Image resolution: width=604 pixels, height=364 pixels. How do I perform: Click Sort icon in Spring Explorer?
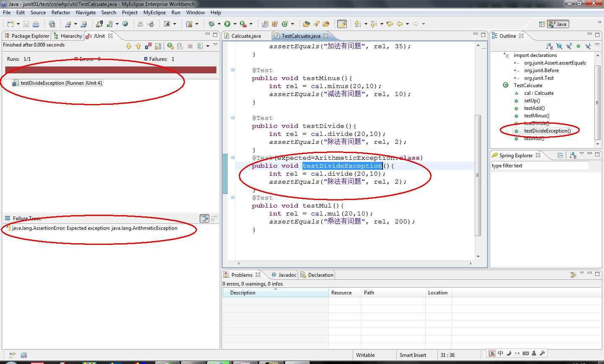coord(573,155)
